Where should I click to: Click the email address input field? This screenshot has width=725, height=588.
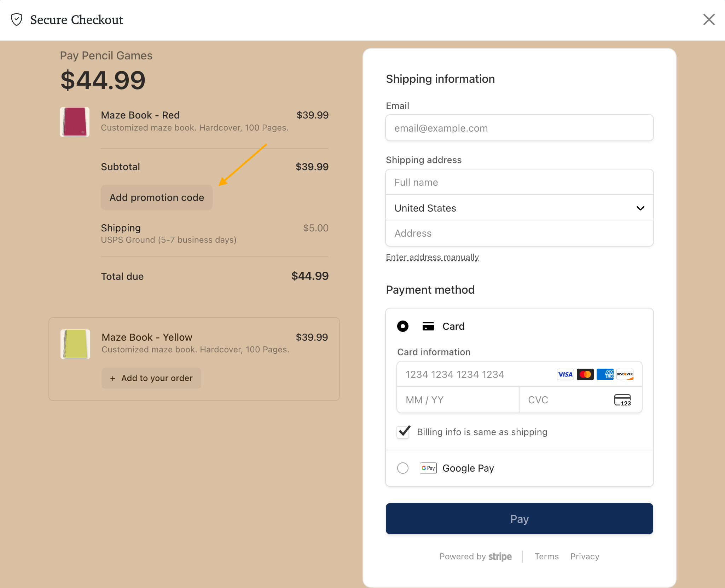click(x=519, y=128)
